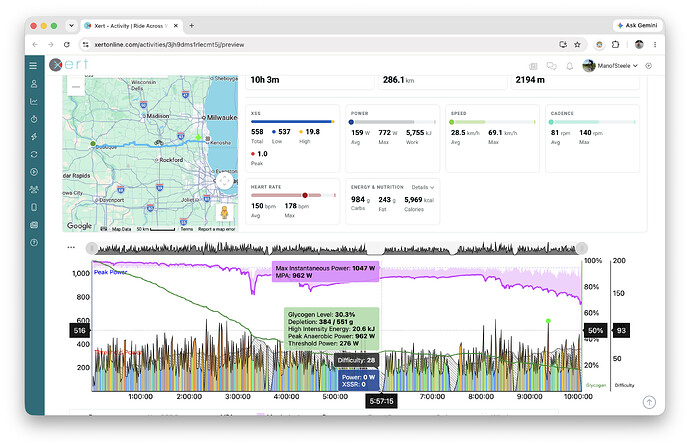
Task: Click the install app icon in address bar
Action: 563,44
